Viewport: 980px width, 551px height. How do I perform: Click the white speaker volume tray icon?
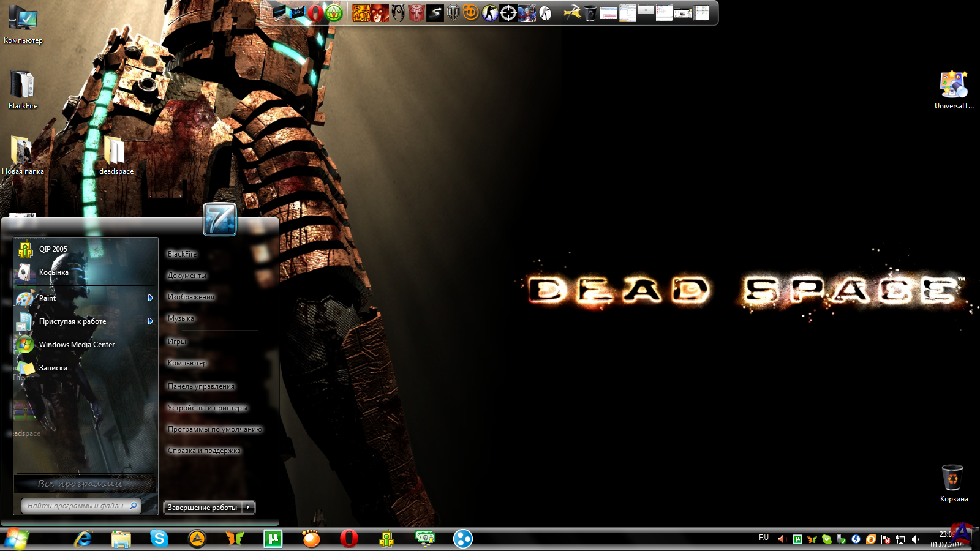(x=915, y=539)
